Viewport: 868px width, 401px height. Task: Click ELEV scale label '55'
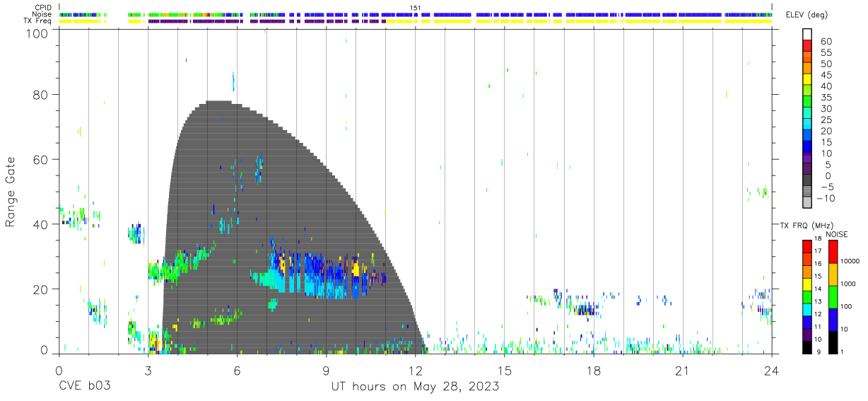click(x=826, y=52)
